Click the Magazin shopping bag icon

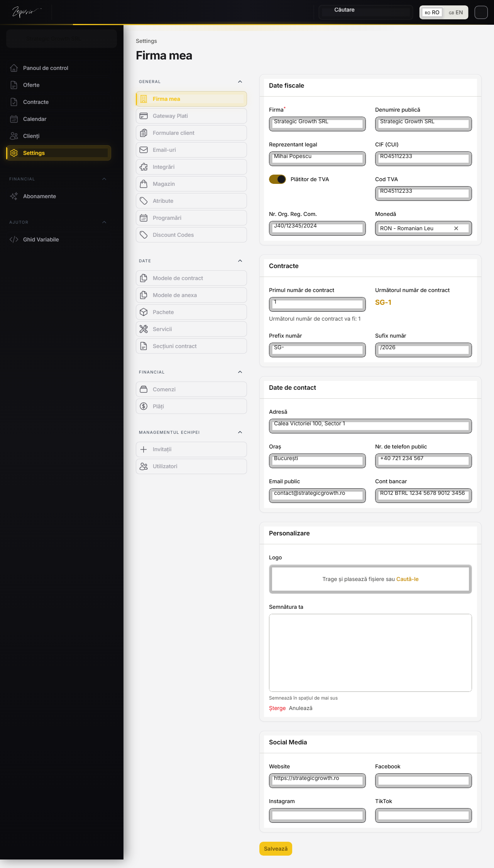pyautogui.click(x=144, y=184)
